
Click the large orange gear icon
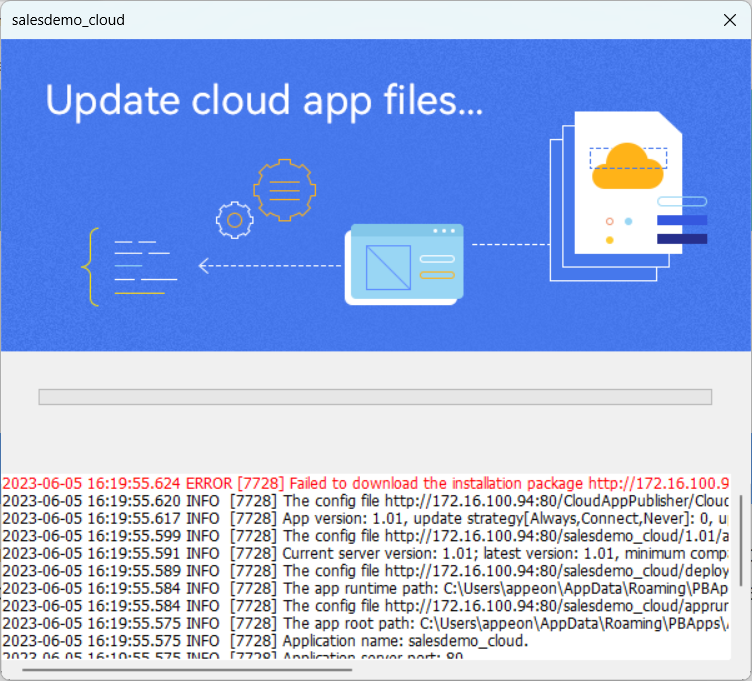pyautogui.click(x=284, y=190)
